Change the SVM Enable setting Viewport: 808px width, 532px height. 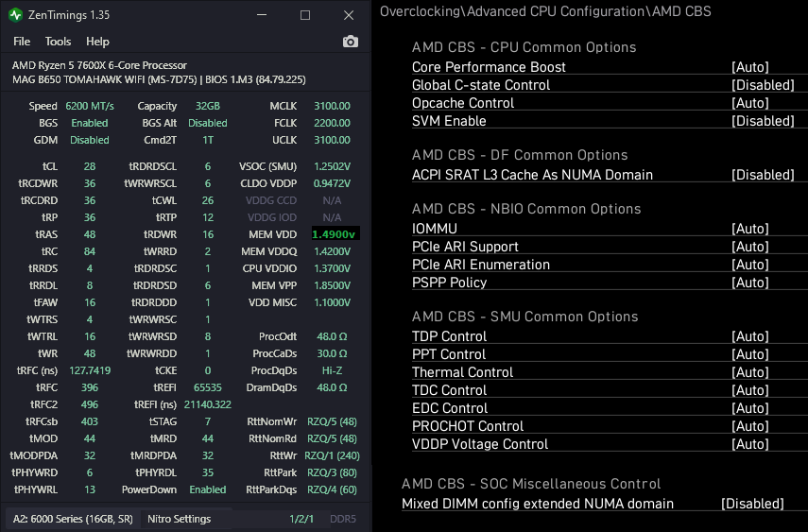pos(603,121)
